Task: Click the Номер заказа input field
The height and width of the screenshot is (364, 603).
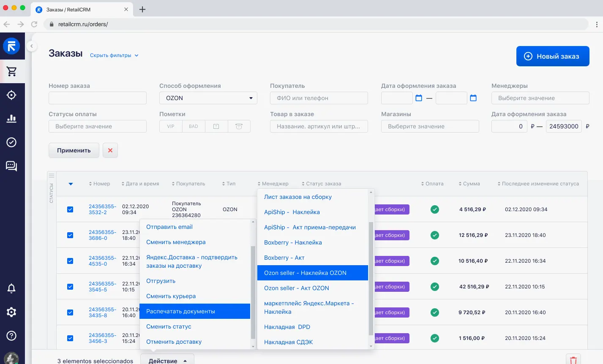Action: pos(98,98)
